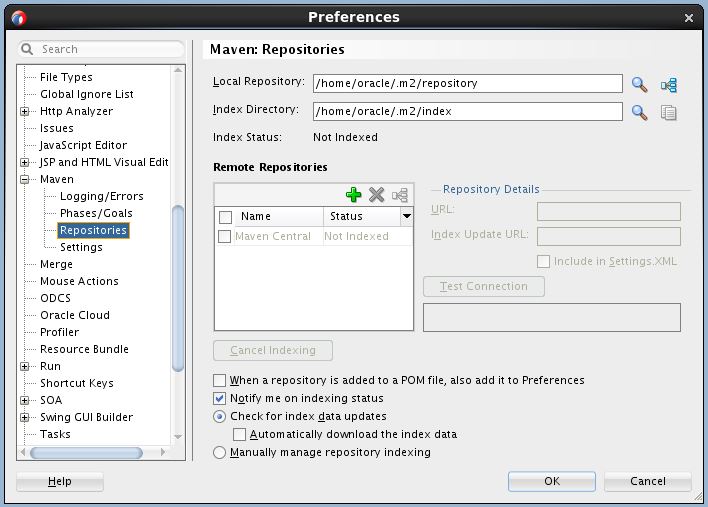Click the OK button
708x507 pixels.
click(x=551, y=481)
